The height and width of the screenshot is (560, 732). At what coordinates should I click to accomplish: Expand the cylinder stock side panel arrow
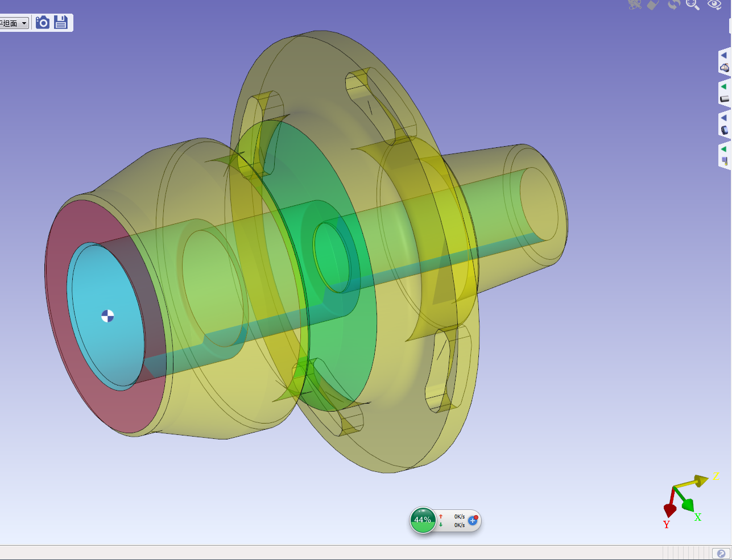[724, 87]
